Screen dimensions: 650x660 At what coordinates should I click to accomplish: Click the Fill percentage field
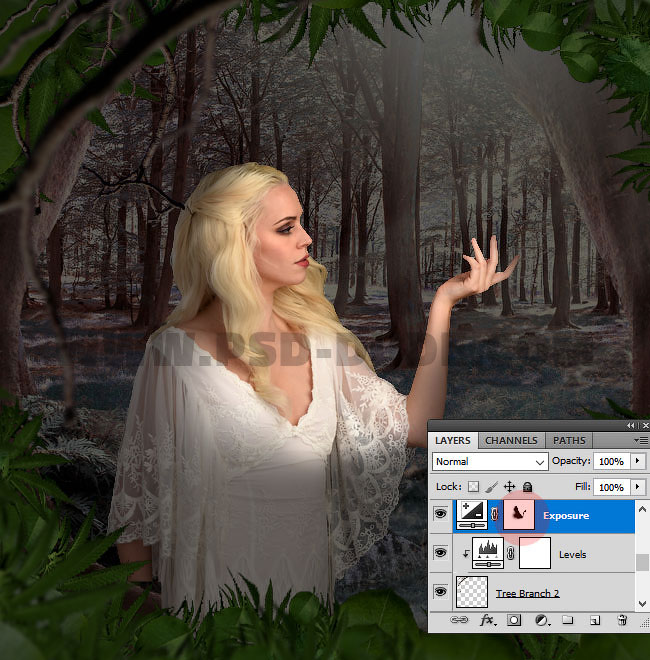click(610, 487)
